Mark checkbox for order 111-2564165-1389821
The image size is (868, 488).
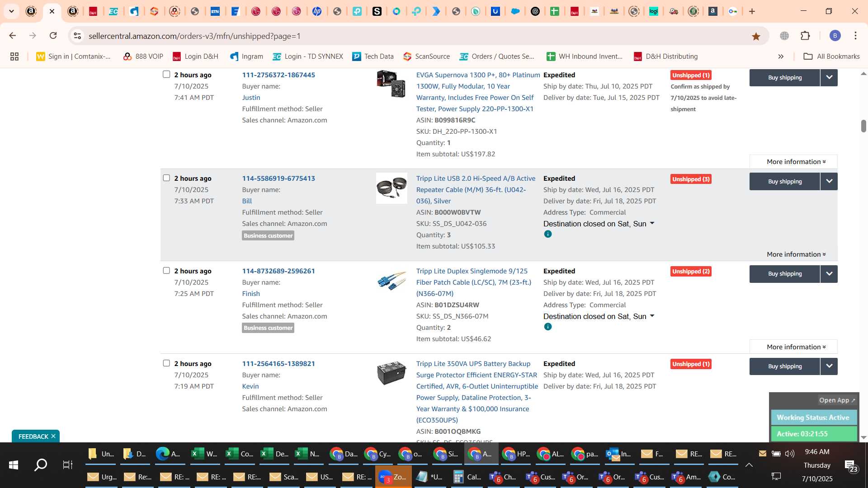click(166, 363)
